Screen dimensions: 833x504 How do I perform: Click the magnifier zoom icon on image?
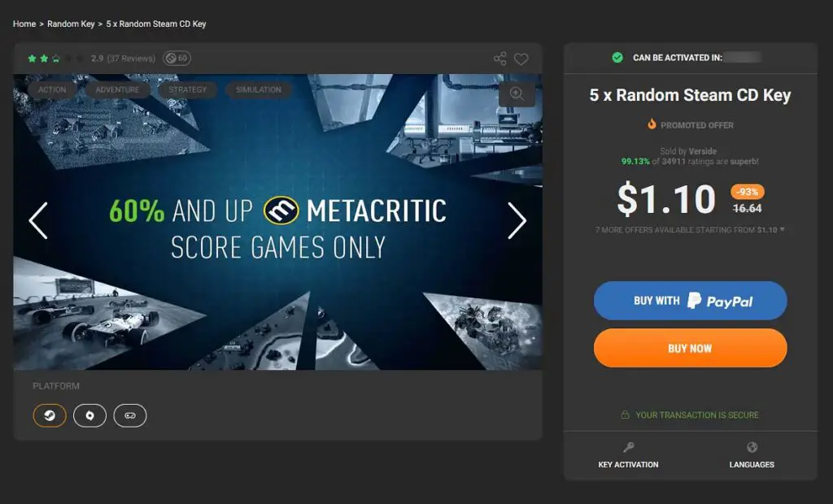(x=517, y=94)
